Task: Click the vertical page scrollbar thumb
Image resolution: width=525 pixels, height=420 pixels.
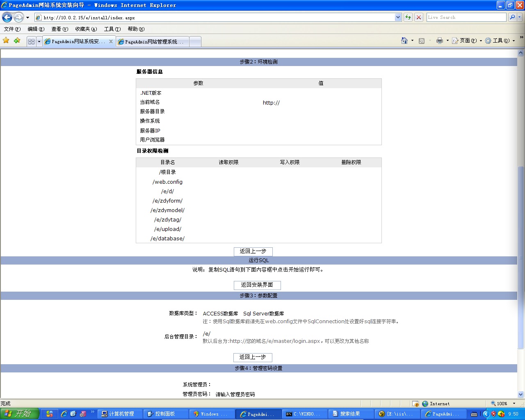Action: point(521,257)
